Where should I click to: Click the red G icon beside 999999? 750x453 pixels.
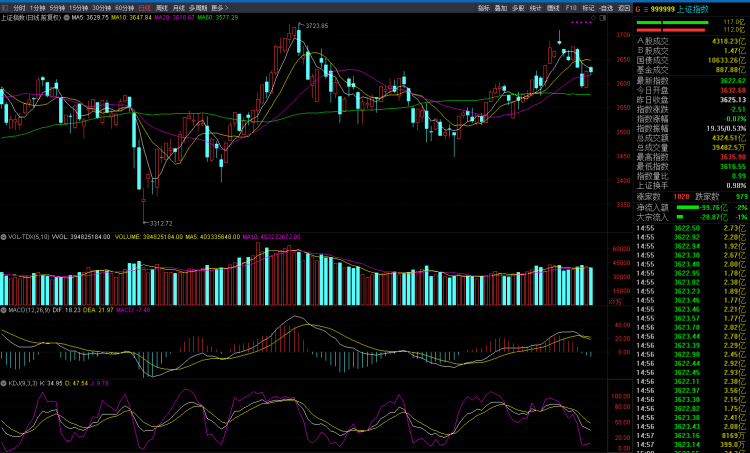638,8
